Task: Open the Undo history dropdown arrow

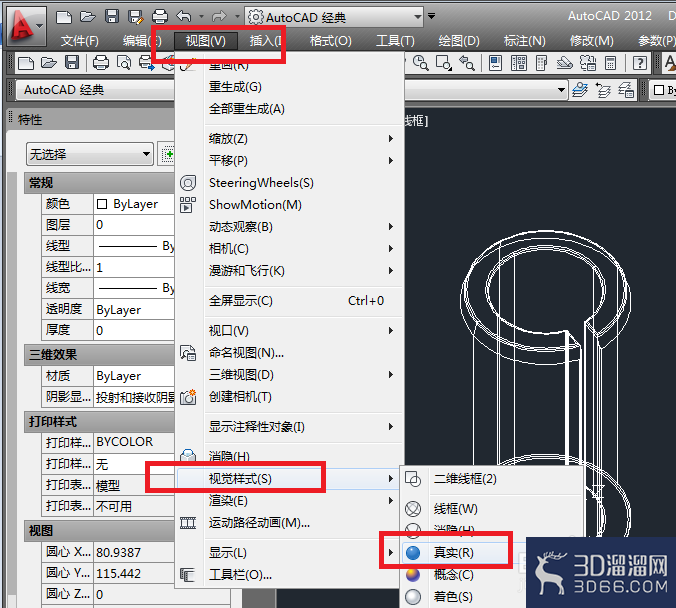Action: [201, 17]
